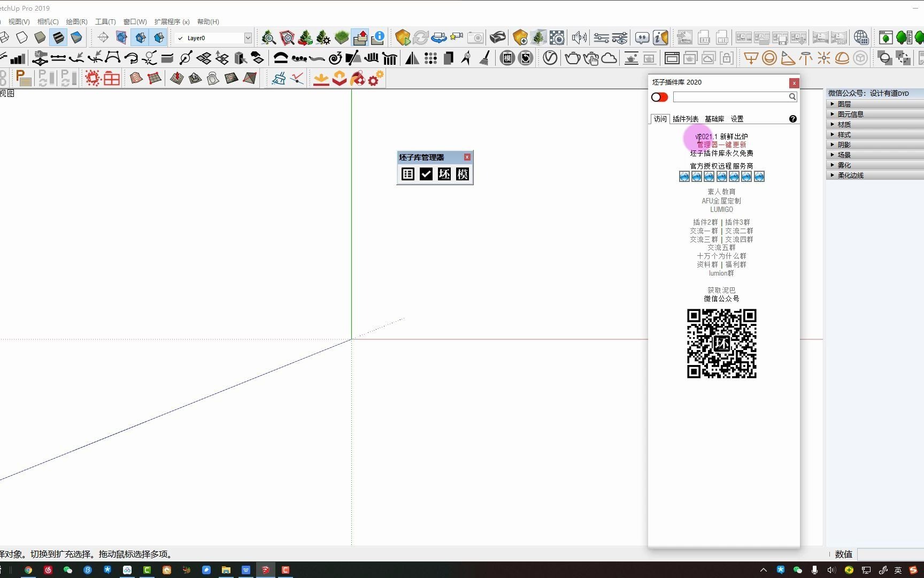
Task: Click the shaded with textures style icon
Action: click(58, 37)
